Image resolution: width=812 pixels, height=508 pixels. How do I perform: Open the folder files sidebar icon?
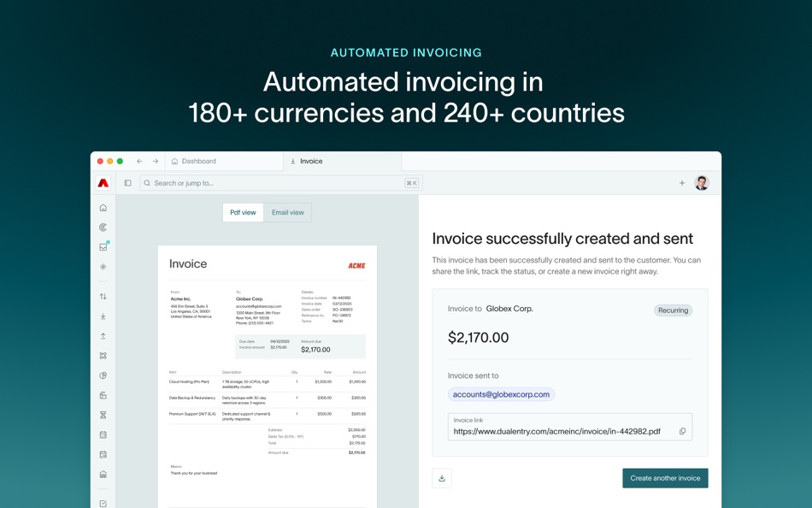tap(103, 395)
